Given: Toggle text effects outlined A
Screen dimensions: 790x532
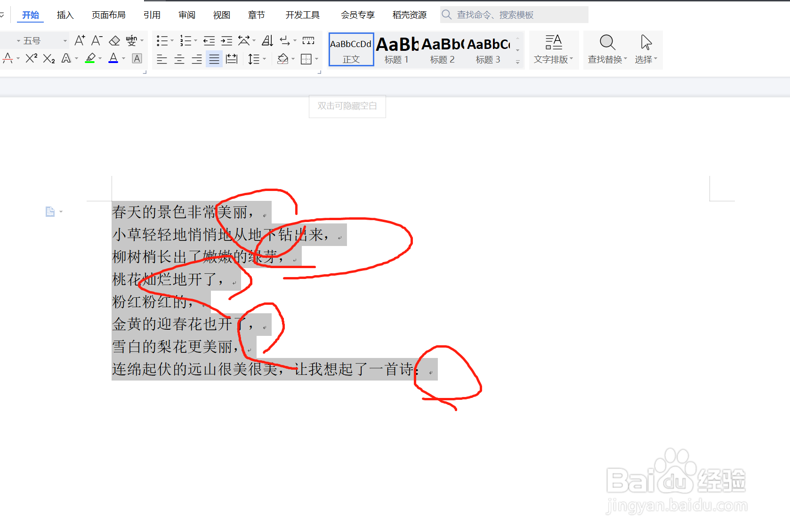Looking at the screenshot, I should click(x=66, y=58).
